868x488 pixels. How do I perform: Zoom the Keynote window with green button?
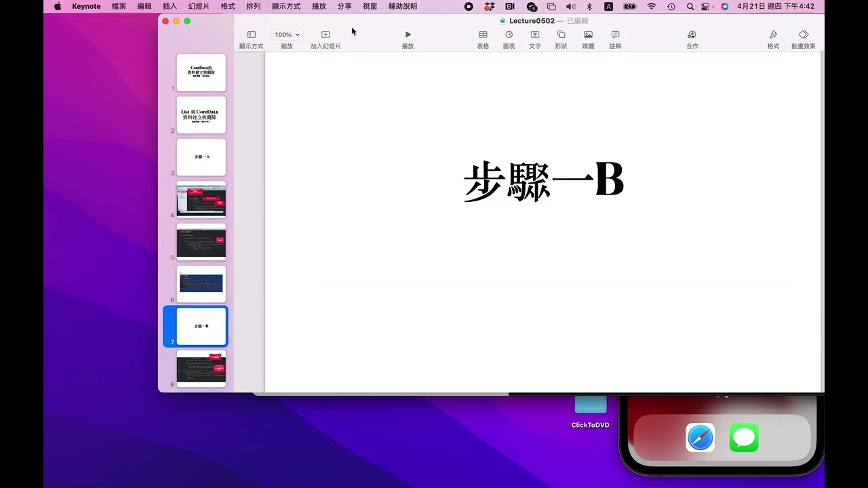[187, 21]
